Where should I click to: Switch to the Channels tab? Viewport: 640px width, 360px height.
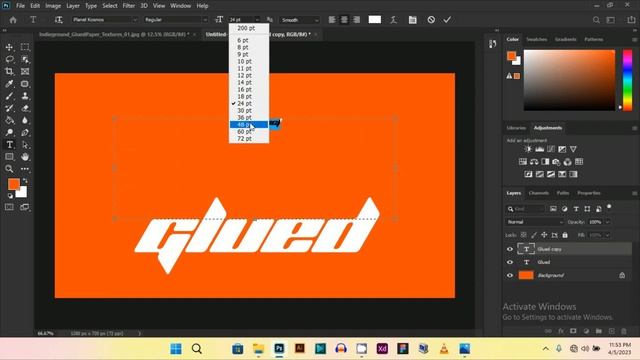(x=538, y=193)
